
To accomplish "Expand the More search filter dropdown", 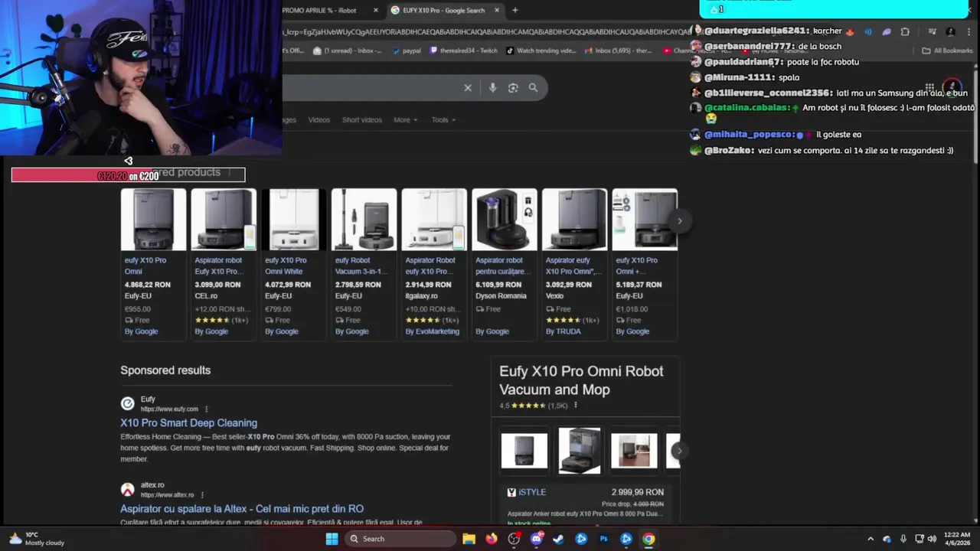I will point(405,120).
